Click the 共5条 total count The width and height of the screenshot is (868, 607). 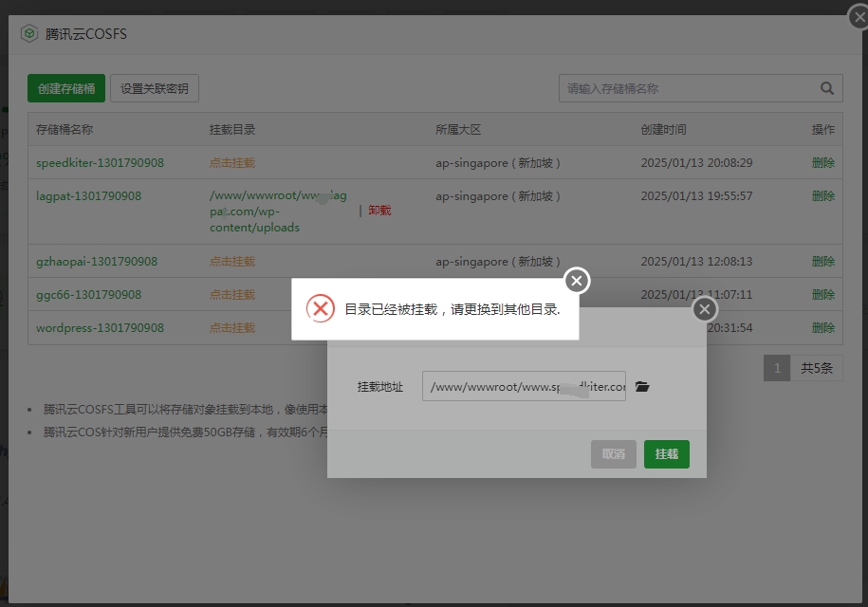pyautogui.click(x=817, y=368)
